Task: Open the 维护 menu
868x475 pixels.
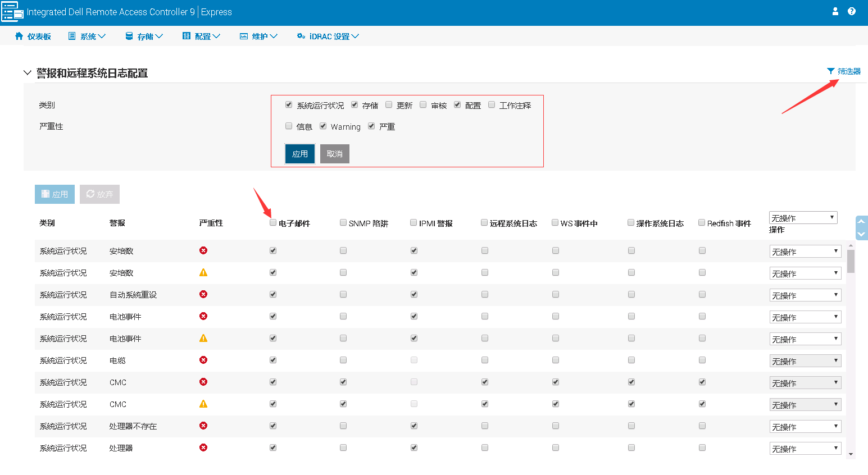Action: [259, 36]
